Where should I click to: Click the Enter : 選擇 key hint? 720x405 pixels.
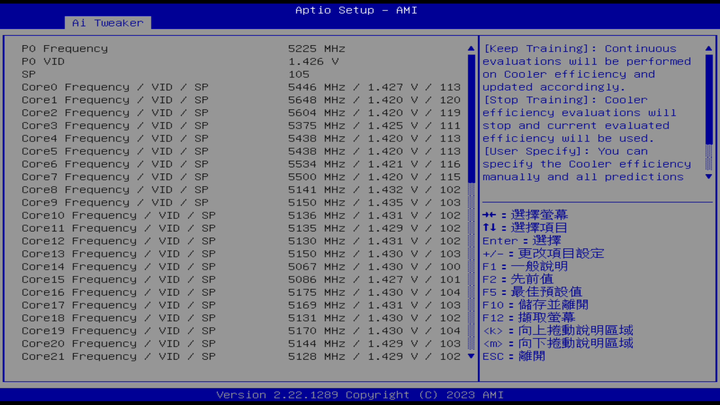(x=522, y=241)
